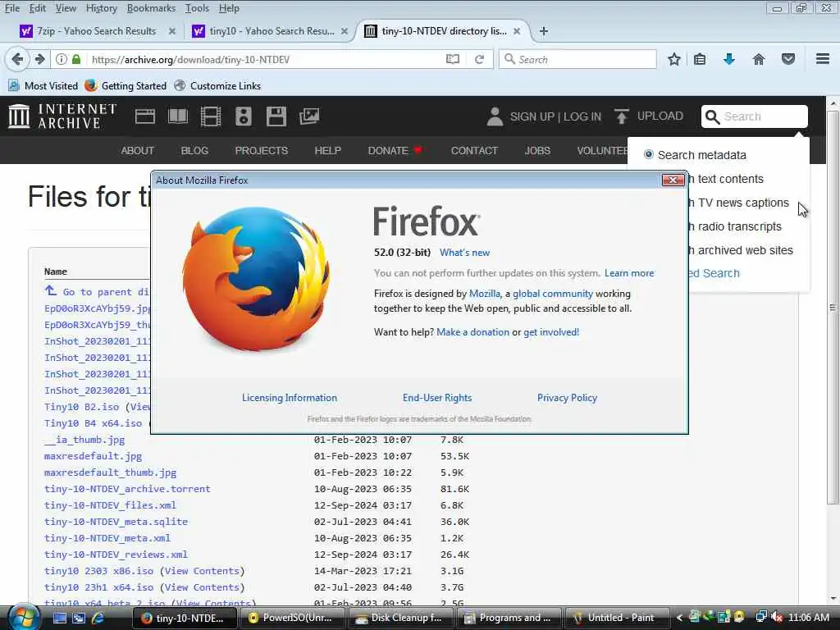Close the 7zip Yahoo Search tab
Viewport: 840px width, 630px height.
[172, 31]
